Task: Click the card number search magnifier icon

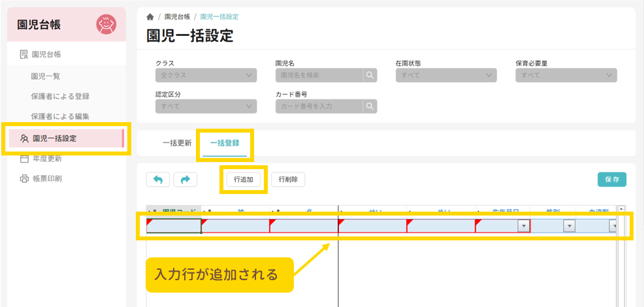Action: (x=370, y=106)
